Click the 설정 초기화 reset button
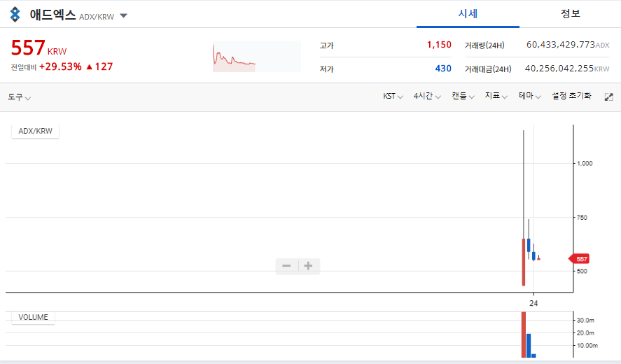 pos(571,97)
